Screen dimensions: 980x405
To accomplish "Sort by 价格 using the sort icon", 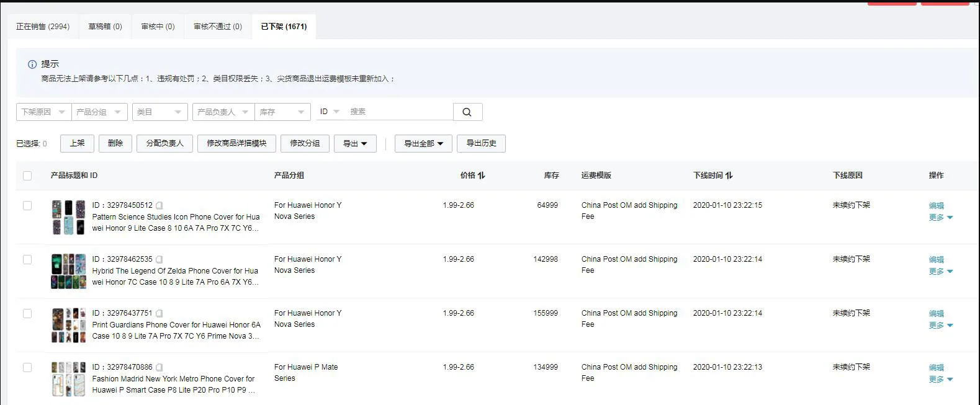I will pos(481,176).
